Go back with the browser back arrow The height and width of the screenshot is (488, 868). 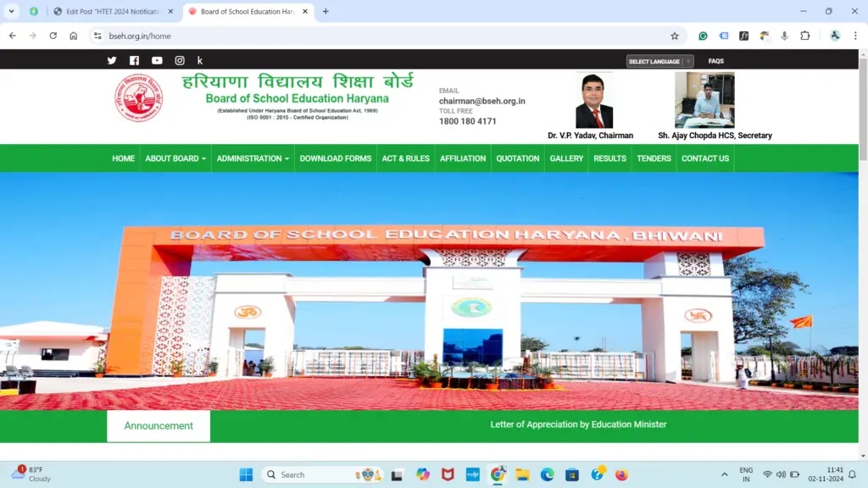pyautogui.click(x=13, y=36)
